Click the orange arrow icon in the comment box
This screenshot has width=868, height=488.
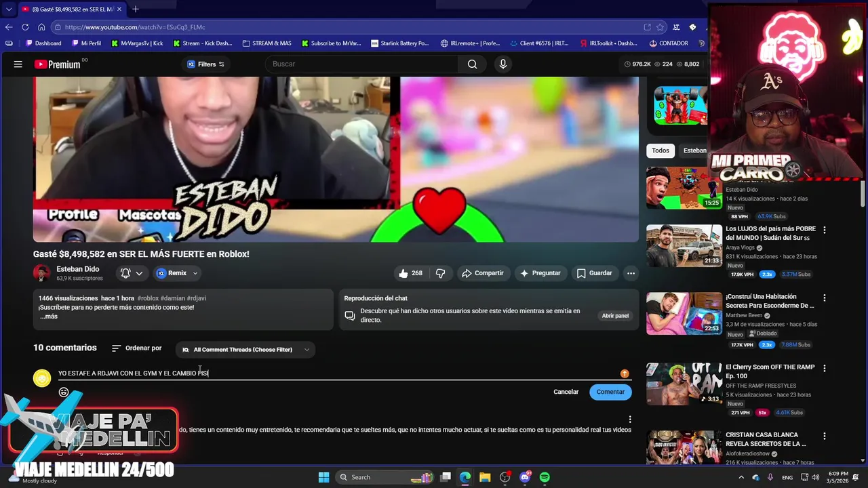pyautogui.click(x=625, y=373)
